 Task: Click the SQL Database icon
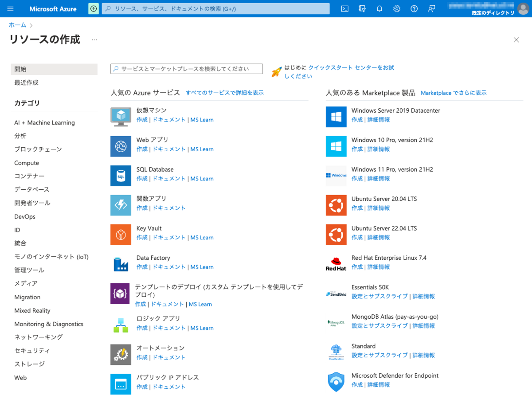pos(121,176)
